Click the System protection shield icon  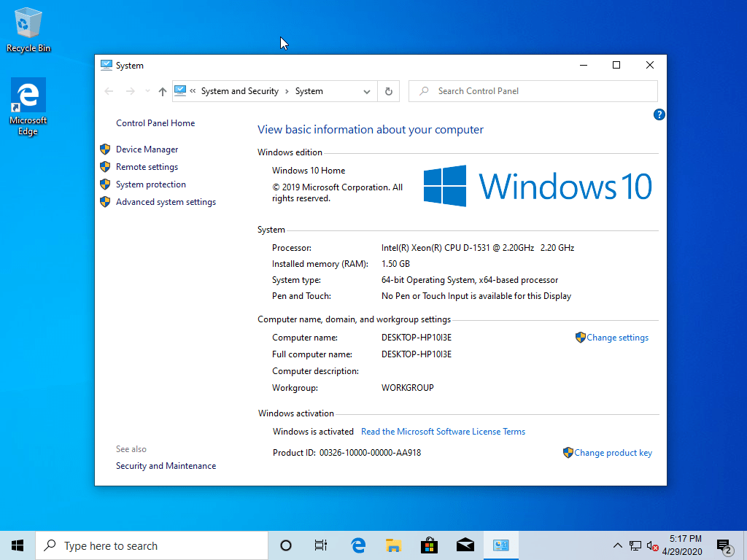(x=105, y=184)
